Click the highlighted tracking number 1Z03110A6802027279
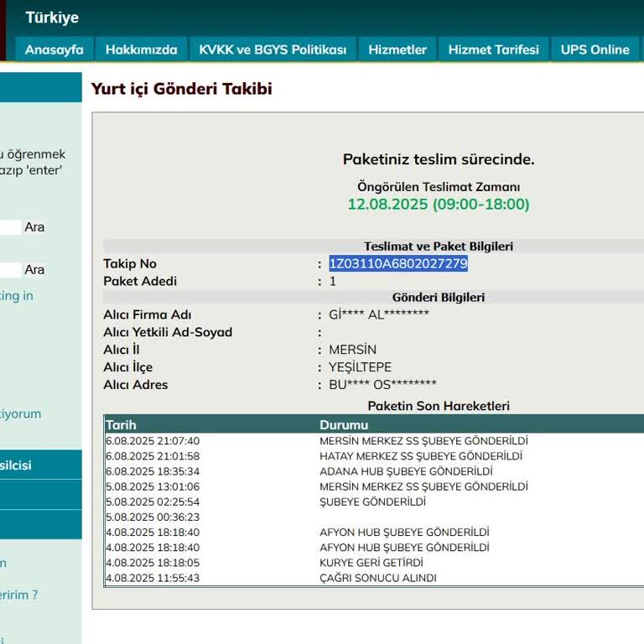644x644 pixels. click(398, 264)
